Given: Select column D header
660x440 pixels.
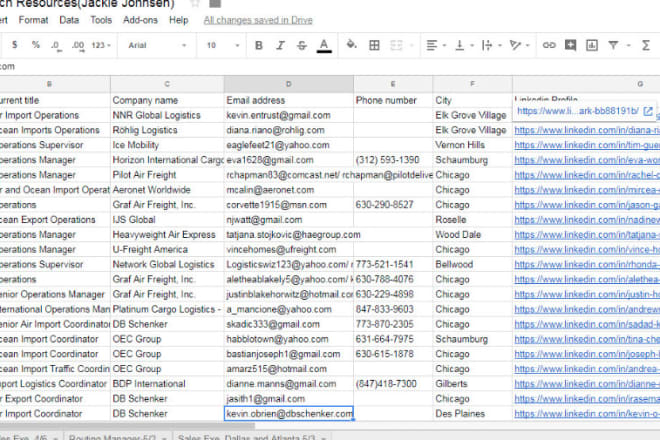Looking at the screenshot, I should 289,84.
